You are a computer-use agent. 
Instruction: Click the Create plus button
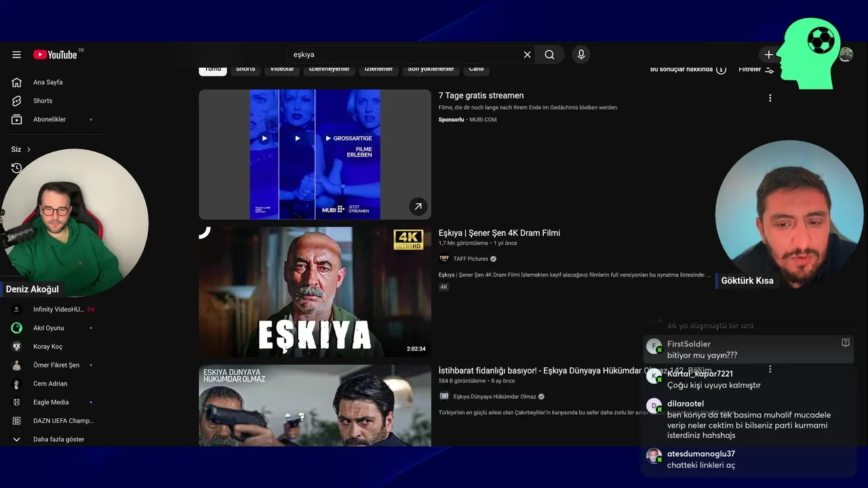click(768, 55)
